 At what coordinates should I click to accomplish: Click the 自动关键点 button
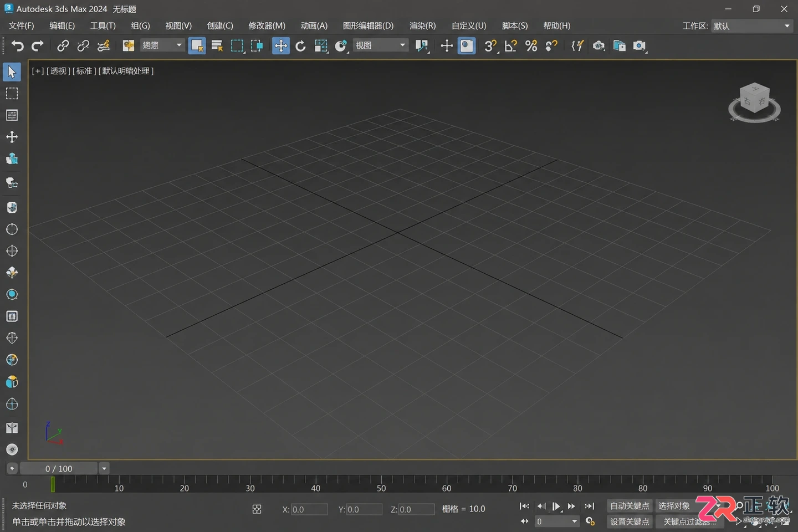coord(630,506)
